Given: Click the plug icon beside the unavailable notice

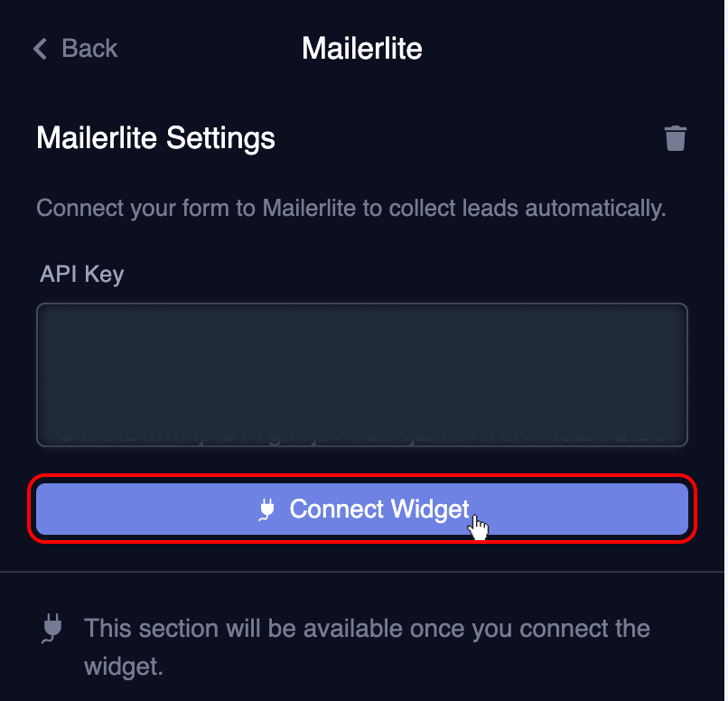Looking at the screenshot, I should pos(52,629).
